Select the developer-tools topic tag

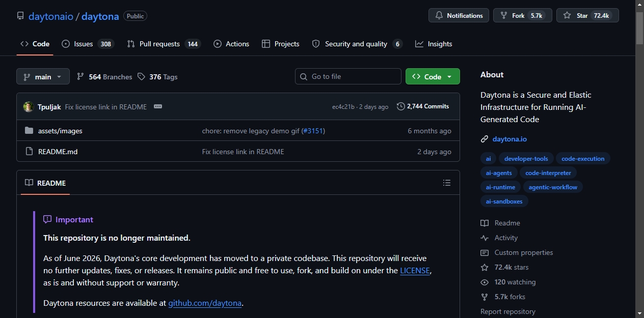[x=526, y=159]
